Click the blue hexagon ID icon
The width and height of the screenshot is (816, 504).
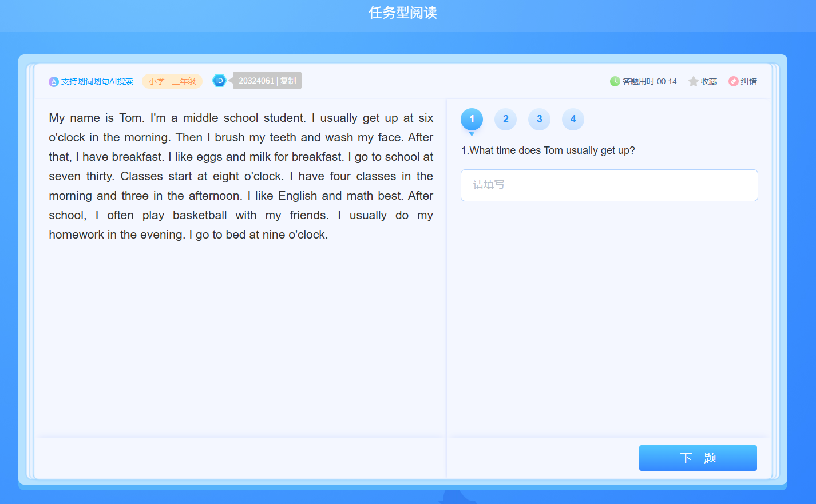click(219, 81)
